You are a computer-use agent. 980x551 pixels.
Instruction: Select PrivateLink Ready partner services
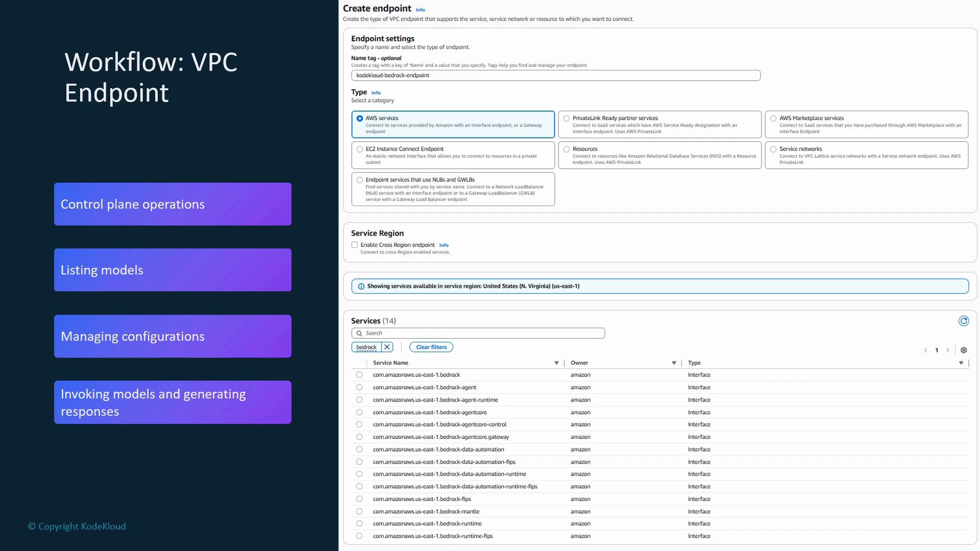point(567,118)
